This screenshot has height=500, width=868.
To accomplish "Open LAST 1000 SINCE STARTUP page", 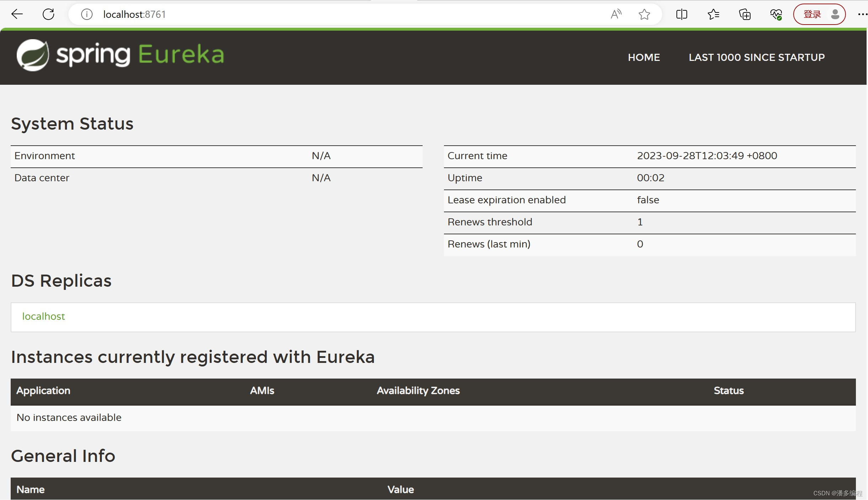I will pyautogui.click(x=757, y=57).
